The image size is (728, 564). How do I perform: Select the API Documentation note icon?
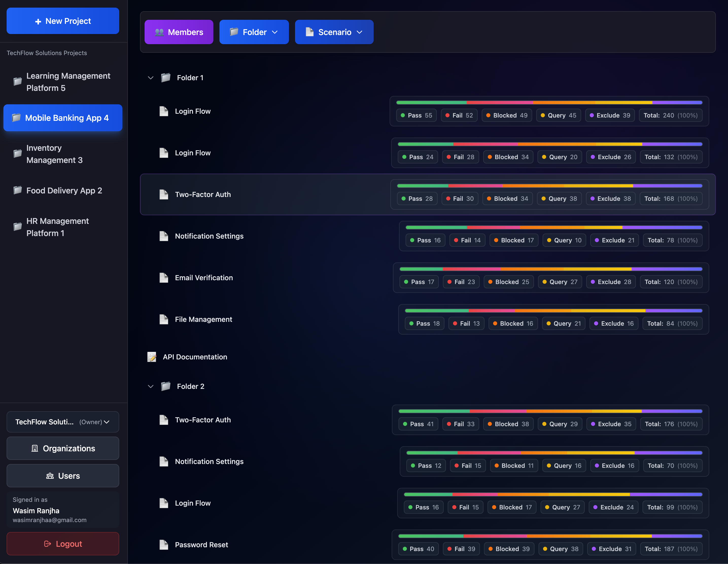152,357
